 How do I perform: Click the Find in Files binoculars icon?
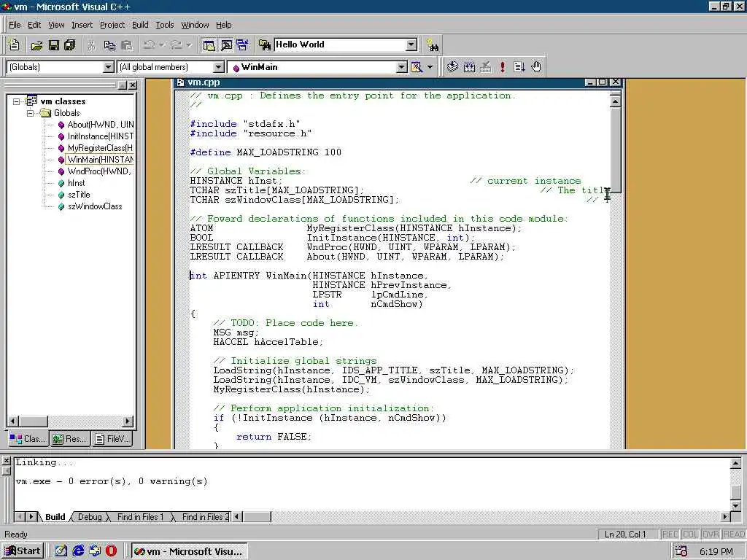(x=264, y=45)
